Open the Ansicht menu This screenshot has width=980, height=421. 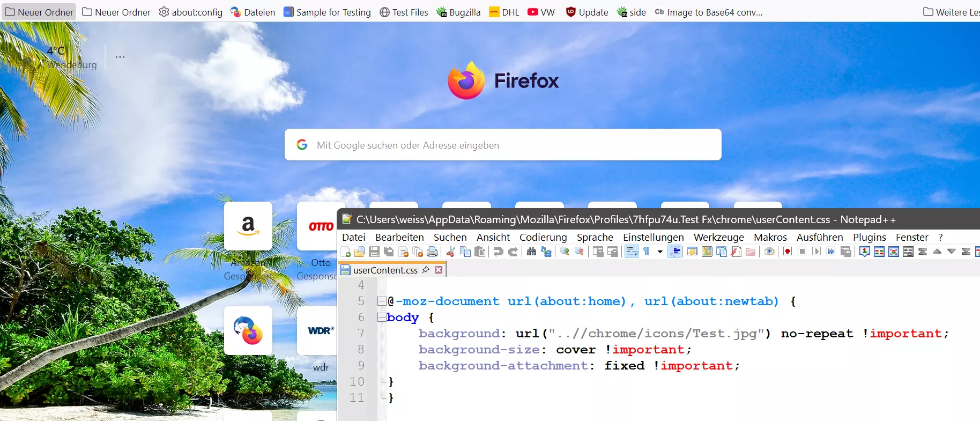coord(493,237)
